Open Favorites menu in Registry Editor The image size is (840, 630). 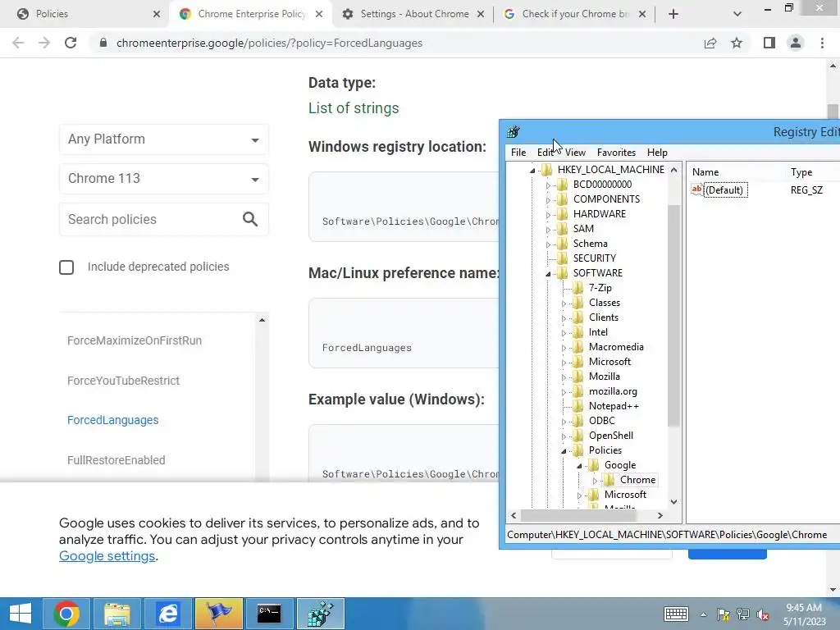point(616,153)
